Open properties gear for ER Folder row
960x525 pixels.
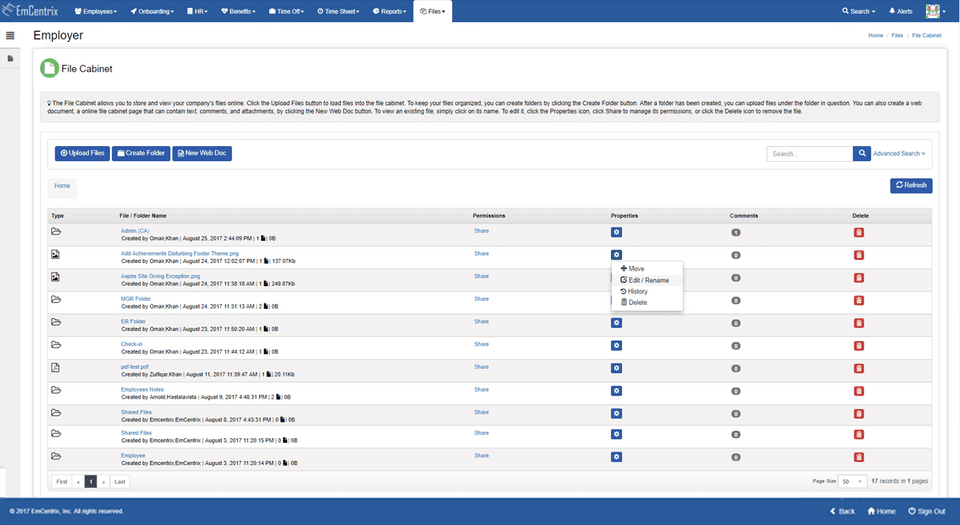coord(616,323)
